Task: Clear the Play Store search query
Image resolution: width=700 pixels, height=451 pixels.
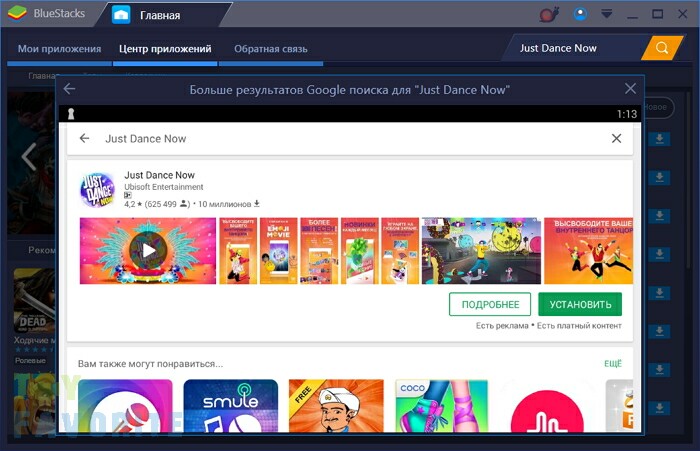Action: (x=616, y=138)
